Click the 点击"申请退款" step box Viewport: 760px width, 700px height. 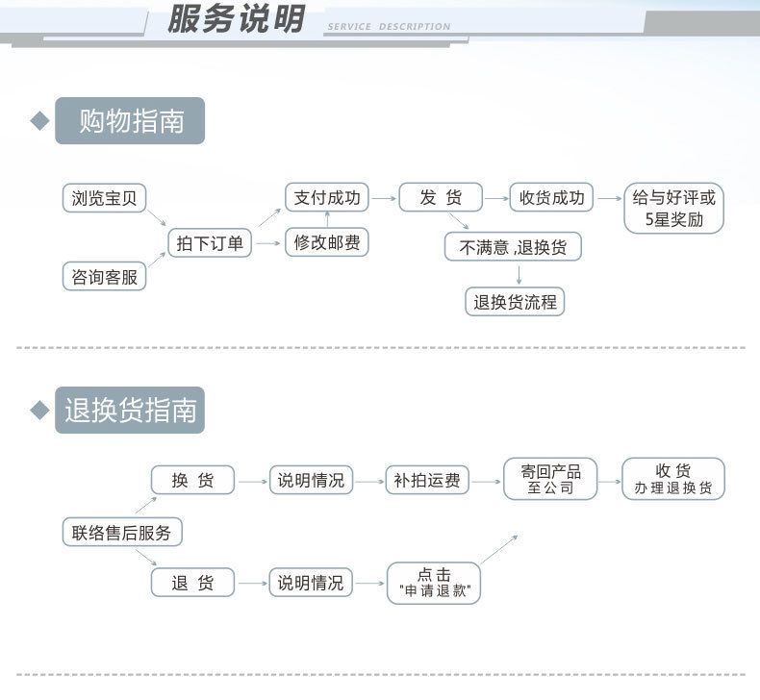coord(433,583)
